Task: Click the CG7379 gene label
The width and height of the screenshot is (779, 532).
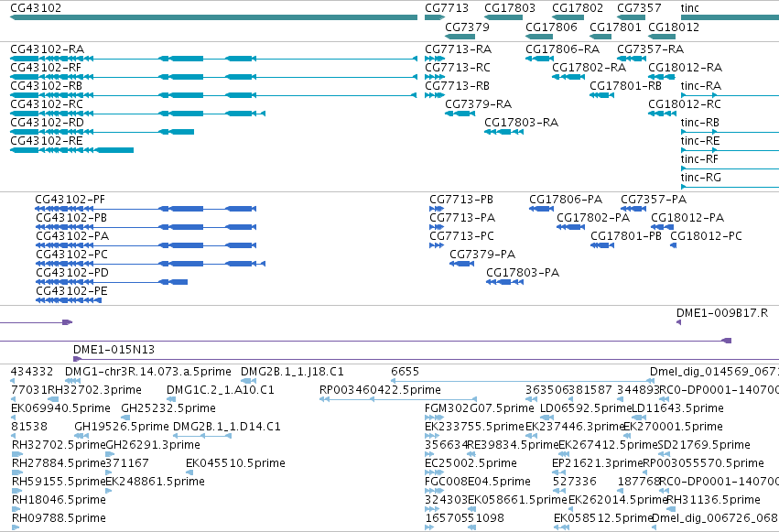Action: coord(467,27)
